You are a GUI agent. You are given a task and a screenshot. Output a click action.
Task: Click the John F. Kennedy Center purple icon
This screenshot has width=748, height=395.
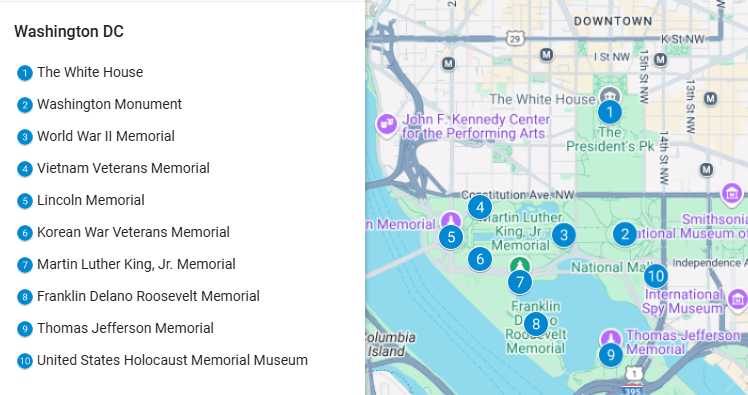[x=387, y=125]
